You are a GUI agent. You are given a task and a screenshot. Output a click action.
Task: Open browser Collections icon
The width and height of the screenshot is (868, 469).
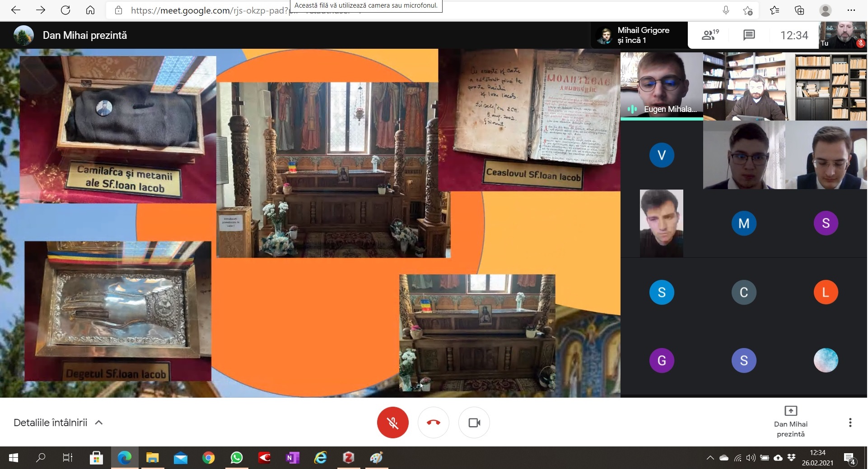click(799, 10)
